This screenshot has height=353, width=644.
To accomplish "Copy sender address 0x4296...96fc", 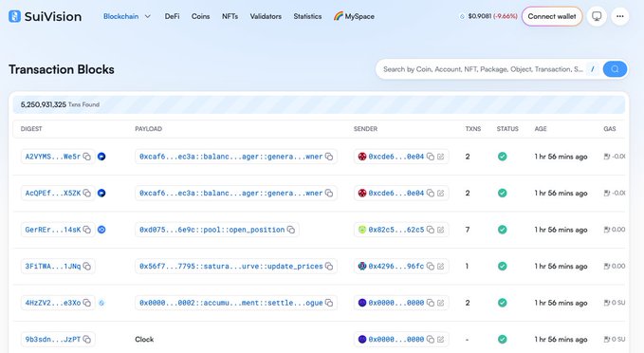I will [431, 267].
